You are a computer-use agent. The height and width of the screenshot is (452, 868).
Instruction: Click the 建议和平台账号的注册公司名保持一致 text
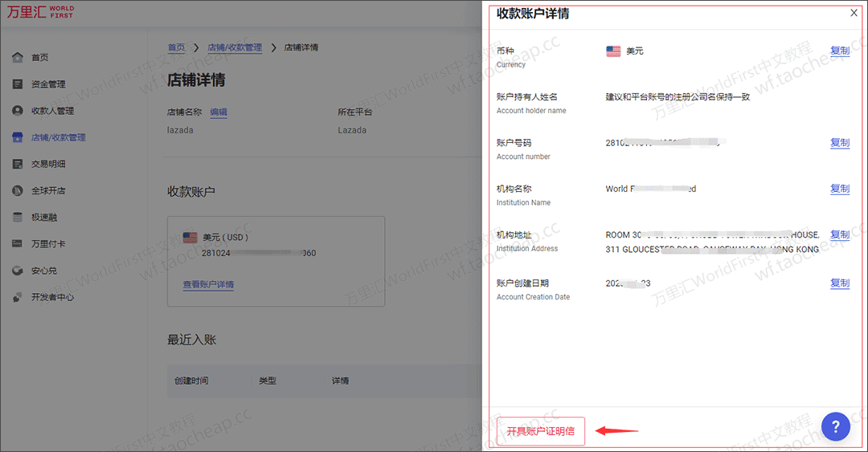click(x=678, y=97)
